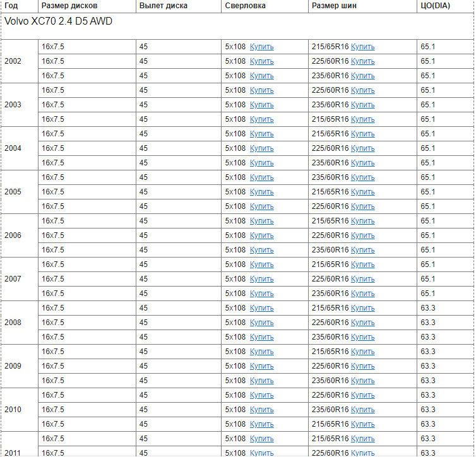Buy 5x108 wheels in 2005 235/60R16 row

pyautogui.click(x=262, y=177)
